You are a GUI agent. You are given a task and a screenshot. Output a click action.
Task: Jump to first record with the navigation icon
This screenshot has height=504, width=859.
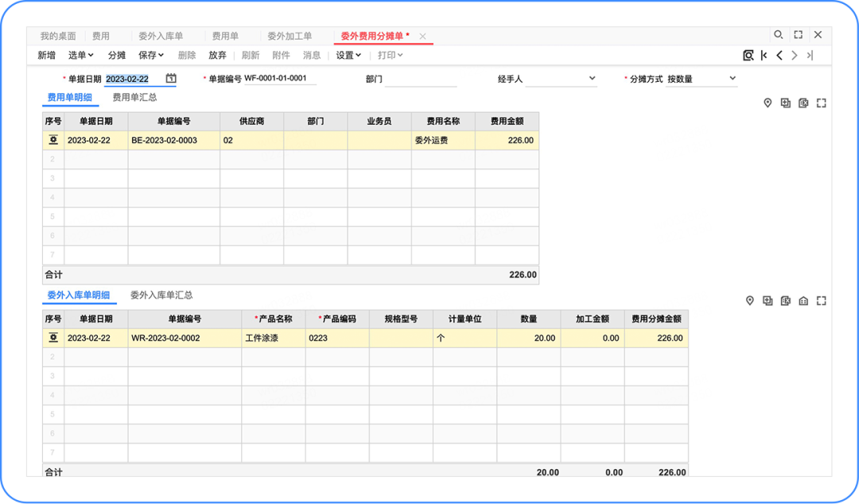tap(763, 56)
